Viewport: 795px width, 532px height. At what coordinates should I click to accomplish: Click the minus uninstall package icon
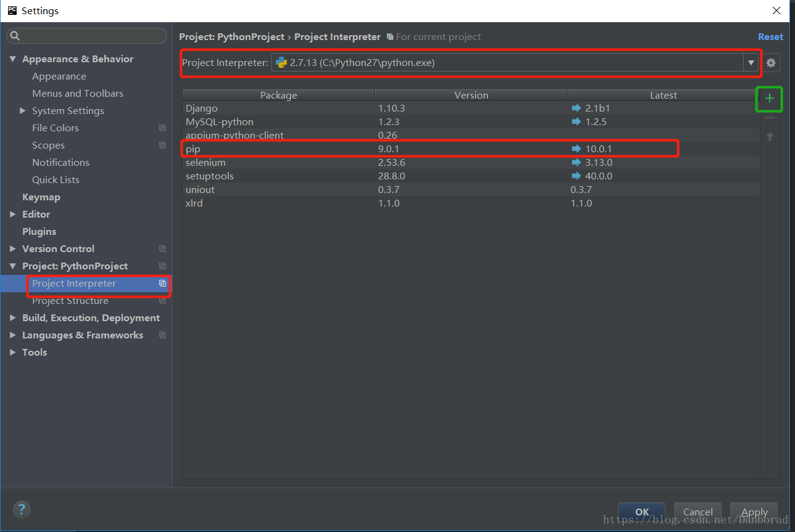[x=770, y=118]
